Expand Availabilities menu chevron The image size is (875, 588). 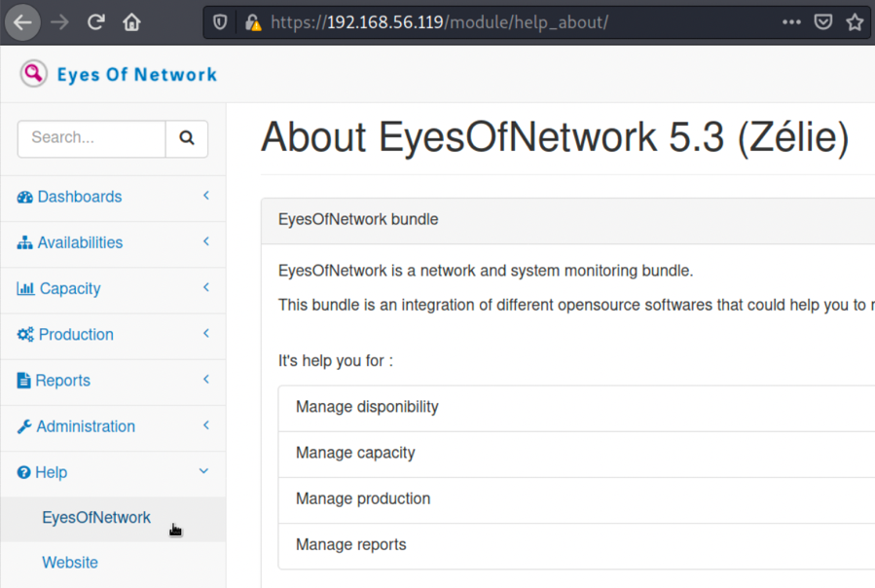pyautogui.click(x=206, y=241)
